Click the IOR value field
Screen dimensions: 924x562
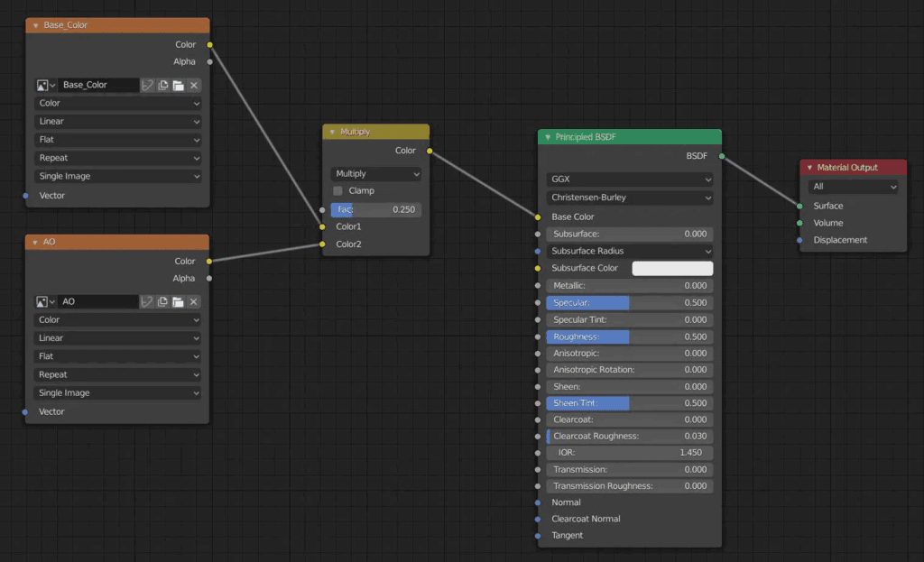point(629,453)
